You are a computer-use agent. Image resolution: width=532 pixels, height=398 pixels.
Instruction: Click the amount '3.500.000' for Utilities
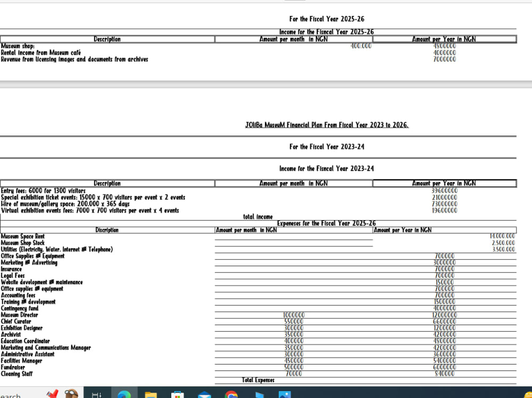click(x=503, y=250)
